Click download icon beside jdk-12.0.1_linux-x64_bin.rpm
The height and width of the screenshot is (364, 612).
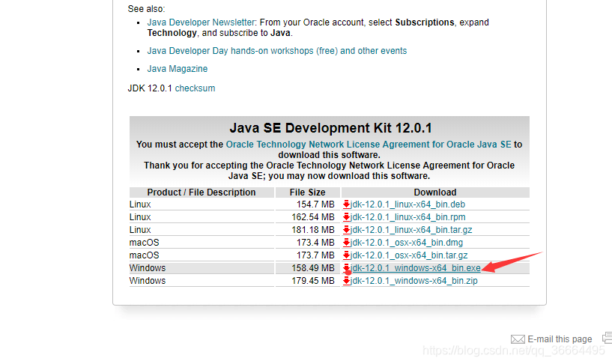346,217
